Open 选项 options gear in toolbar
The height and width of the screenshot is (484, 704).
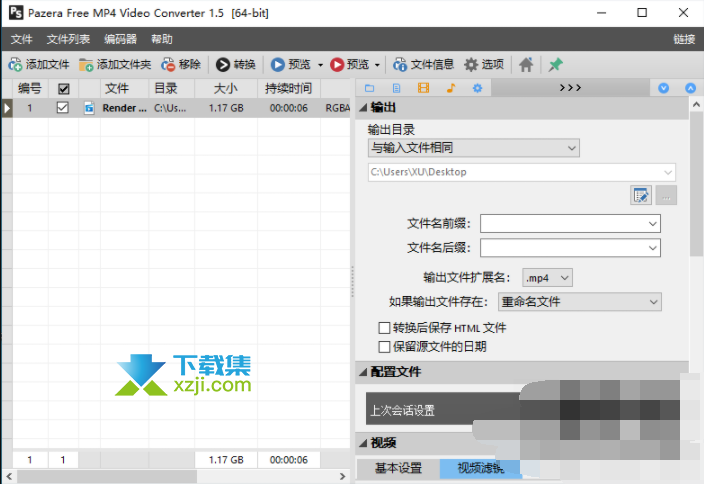[484, 65]
